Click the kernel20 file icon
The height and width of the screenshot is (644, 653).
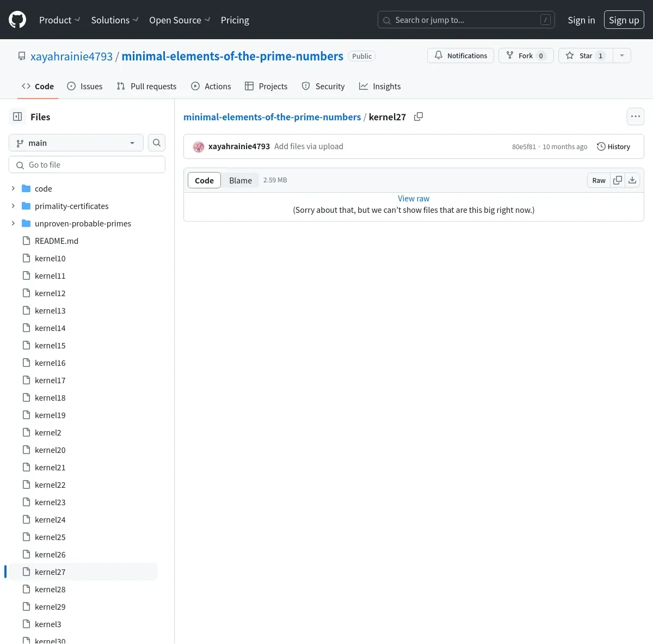[26, 450]
